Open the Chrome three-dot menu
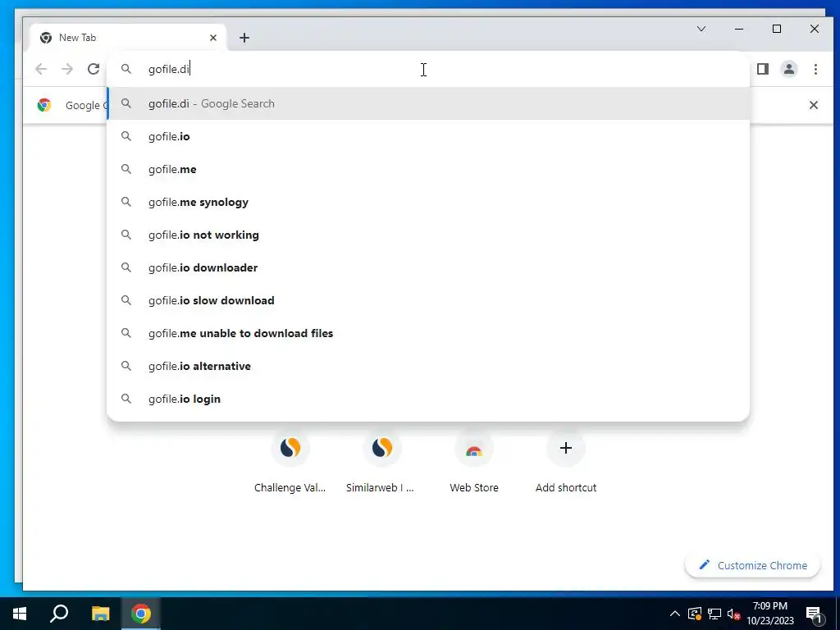Screen dimensions: 840x630 [x=815, y=69]
